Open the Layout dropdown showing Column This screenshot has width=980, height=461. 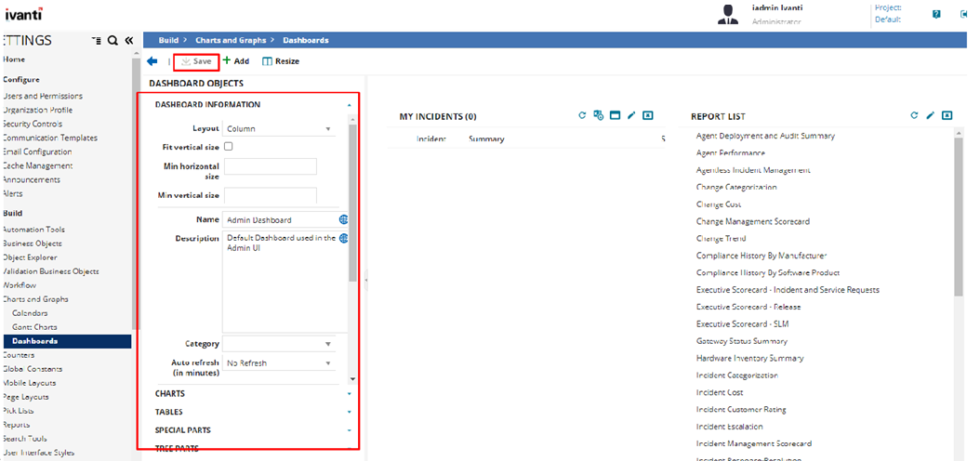coord(279,129)
